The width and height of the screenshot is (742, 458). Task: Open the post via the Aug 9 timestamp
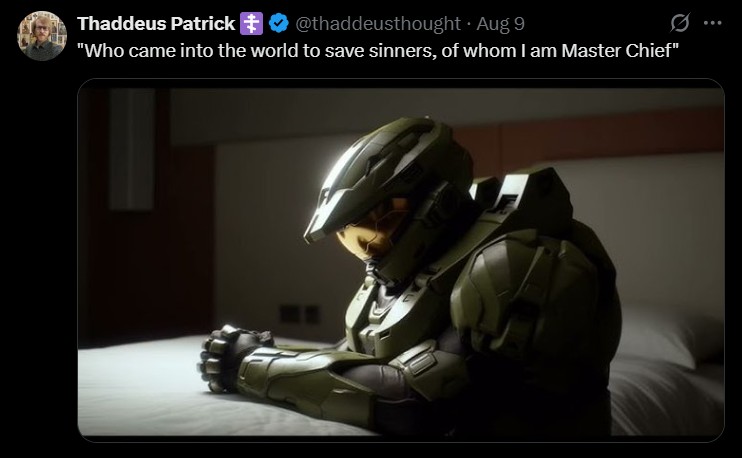[500, 23]
